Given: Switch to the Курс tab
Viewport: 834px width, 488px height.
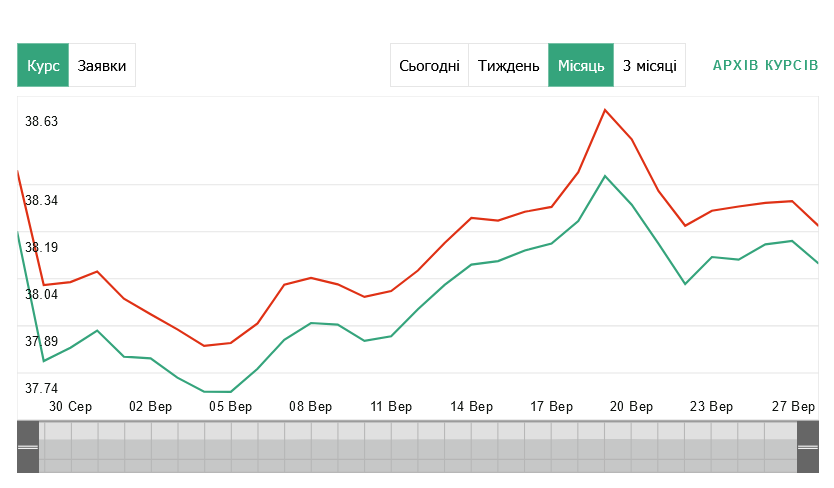Looking at the screenshot, I should [x=43, y=66].
